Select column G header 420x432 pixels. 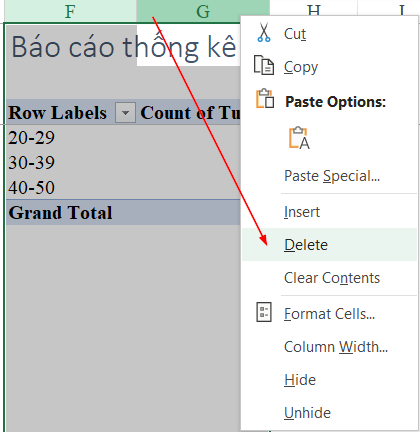pyautogui.click(x=203, y=11)
